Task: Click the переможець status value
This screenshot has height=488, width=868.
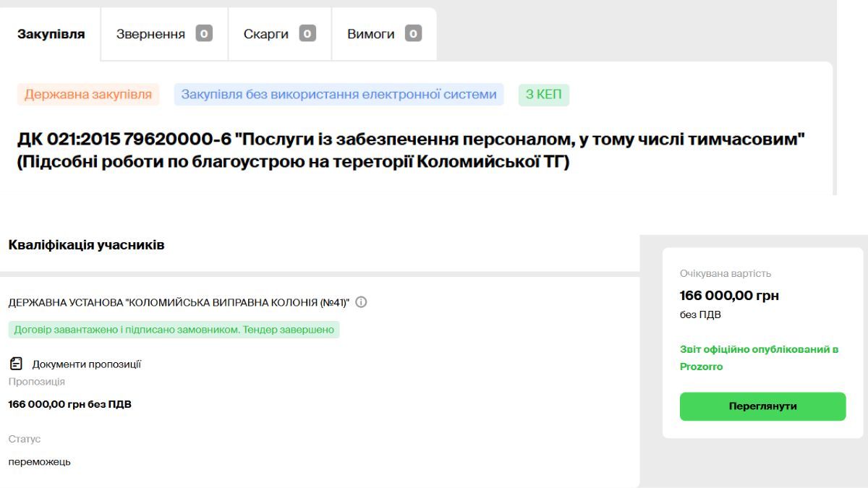Action: click(x=40, y=461)
